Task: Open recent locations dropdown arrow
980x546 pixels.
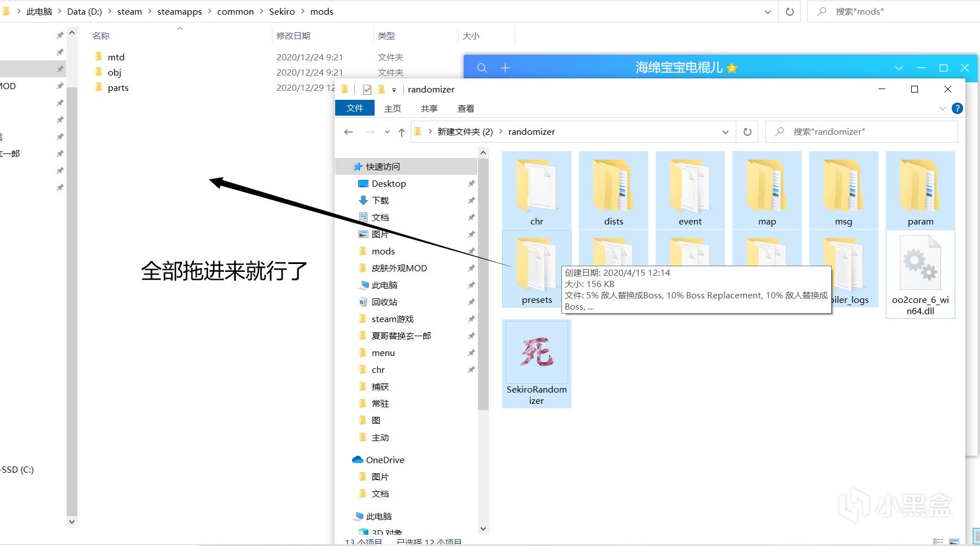Action: pyautogui.click(x=387, y=132)
